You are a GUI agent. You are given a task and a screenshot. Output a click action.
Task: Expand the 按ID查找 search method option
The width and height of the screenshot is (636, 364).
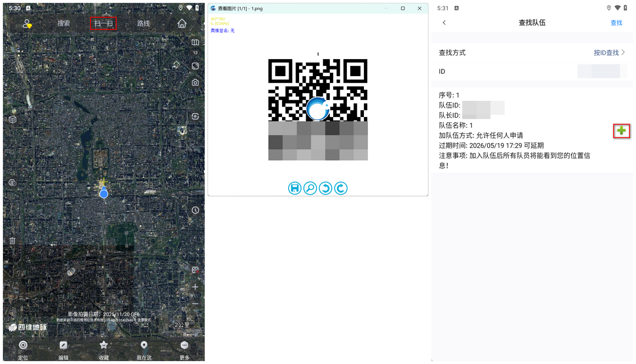(x=609, y=53)
